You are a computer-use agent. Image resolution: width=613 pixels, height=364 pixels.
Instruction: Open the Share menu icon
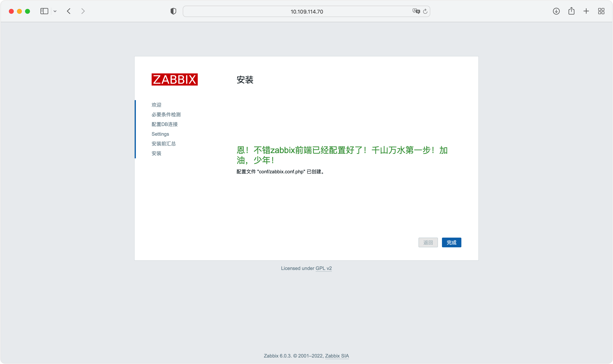coord(571,11)
